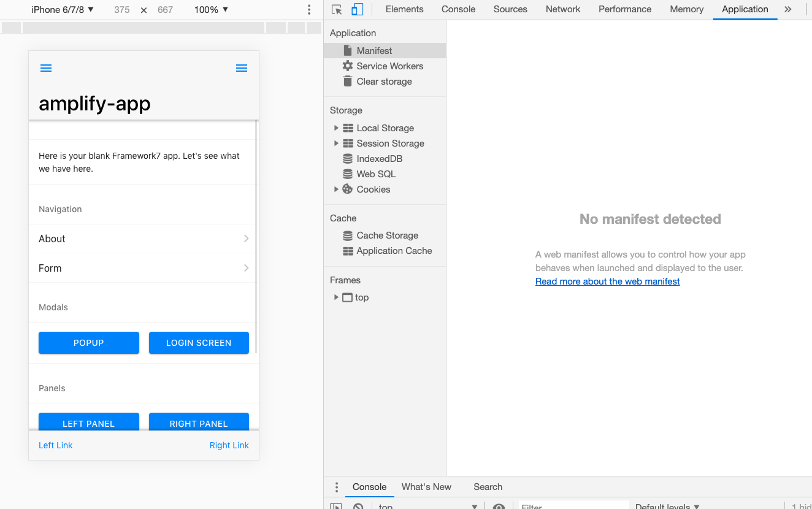This screenshot has height=509, width=812.
Task: Select the Console tab in the bottom drawer
Action: [x=369, y=487]
